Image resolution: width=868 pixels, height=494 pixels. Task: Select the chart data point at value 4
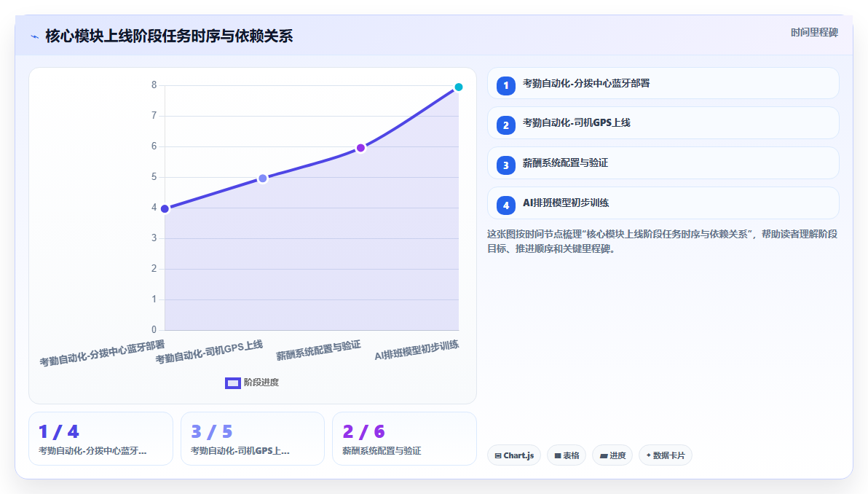coord(165,209)
